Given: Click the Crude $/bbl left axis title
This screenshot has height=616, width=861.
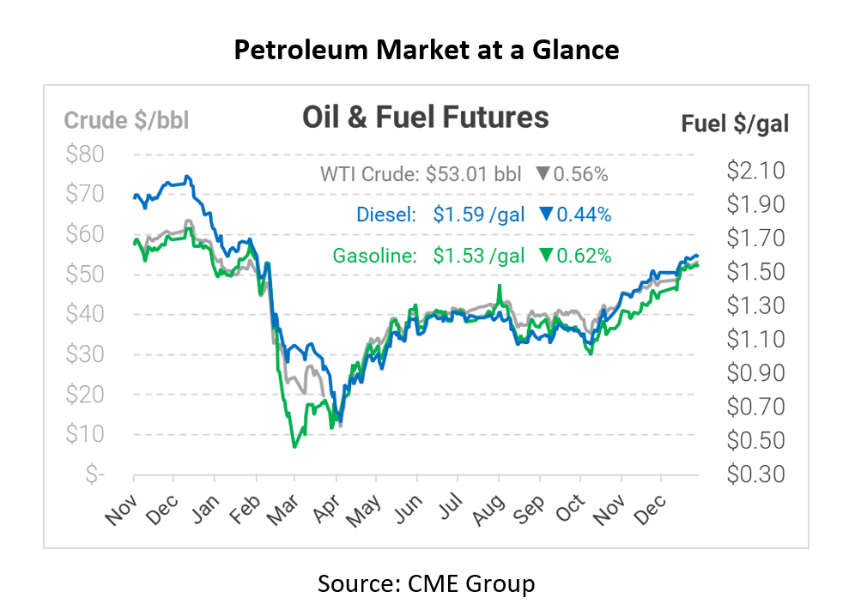Looking at the screenshot, I should (x=127, y=120).
